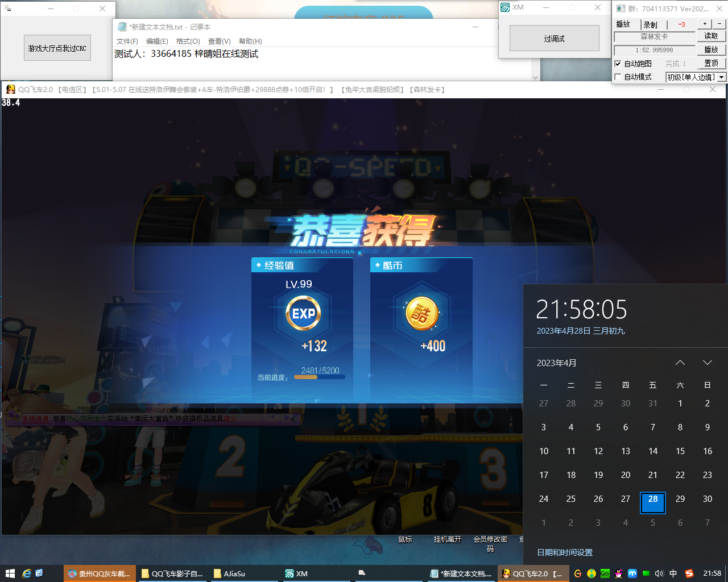This screenshot has height=582, width=728.
Task: Uncheck the 自动跑图 checkbox
Action: coord(618,64)
